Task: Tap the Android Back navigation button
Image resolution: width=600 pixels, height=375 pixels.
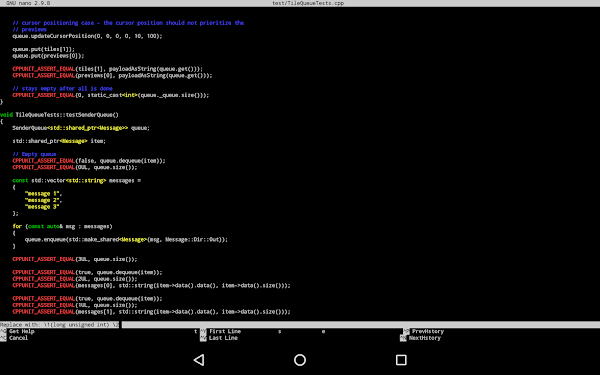Action: [199, 360]
